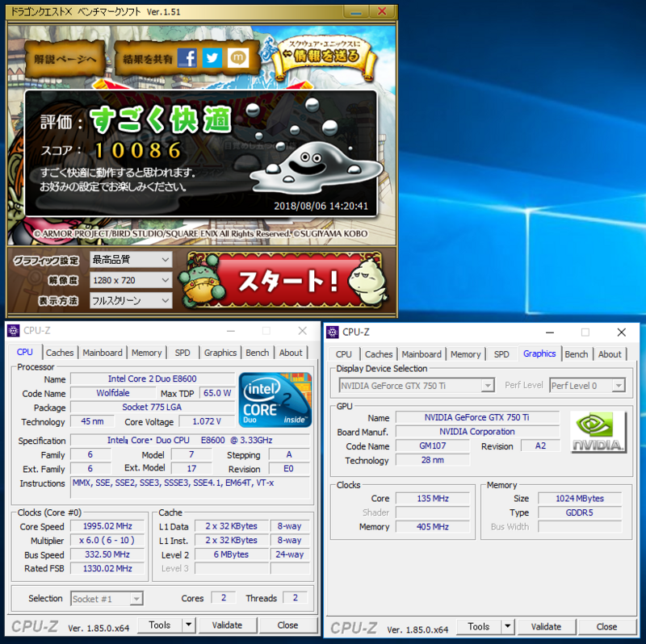The height and width of the screenshot is (644, 646).
Task: Click the GPU code name GM107 field
Action: [433, 445]
